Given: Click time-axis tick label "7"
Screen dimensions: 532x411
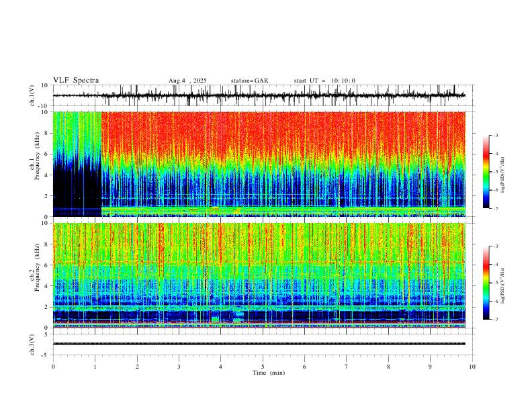Looking at the screenshot, I should (347, 367).
